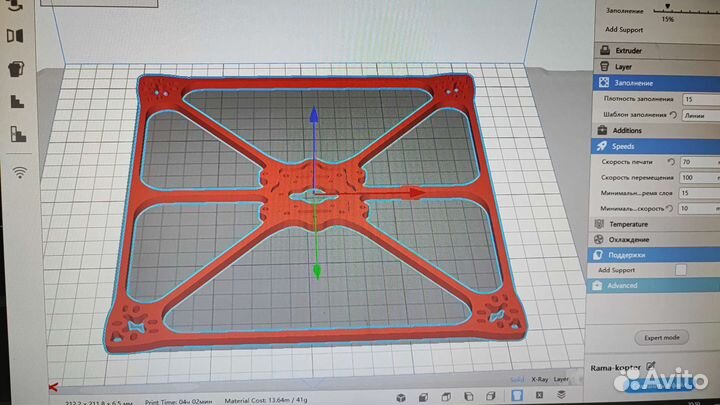Switch to isometric view cube icon
This screenshot has width=720, height=405.
401,397
